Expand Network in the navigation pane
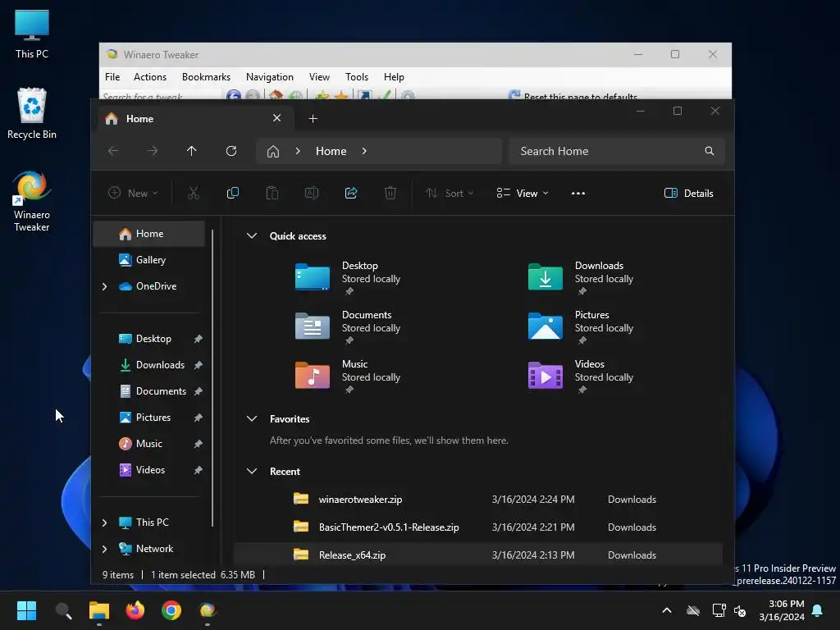The height and width of the screenshot is (630, 840). [104, 549]
